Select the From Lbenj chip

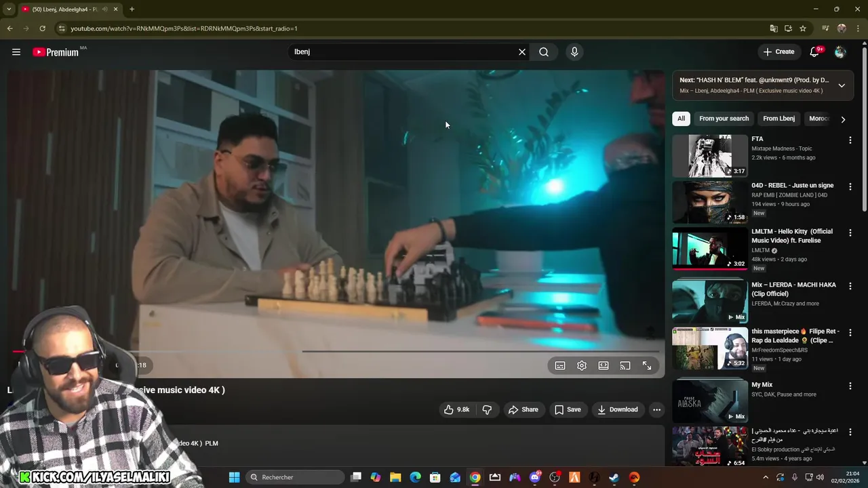coord(778,119)
